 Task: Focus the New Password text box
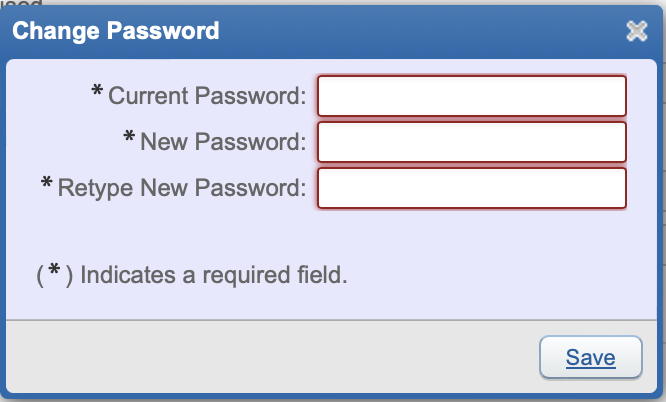point(471,142)
